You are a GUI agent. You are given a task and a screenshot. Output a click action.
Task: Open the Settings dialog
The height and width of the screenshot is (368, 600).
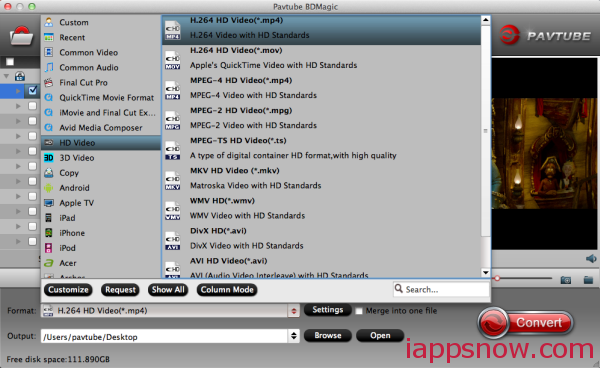(x=328, y=310)
